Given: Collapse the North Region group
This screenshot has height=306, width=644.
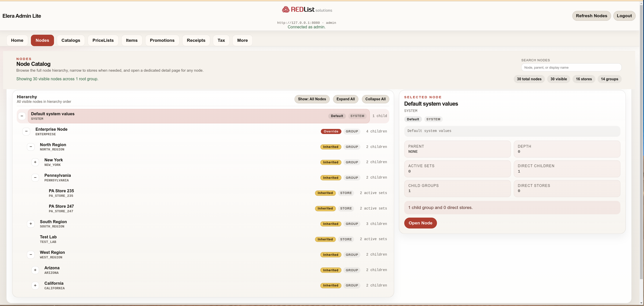Looking at the screenshot, I should coord(31,147).
